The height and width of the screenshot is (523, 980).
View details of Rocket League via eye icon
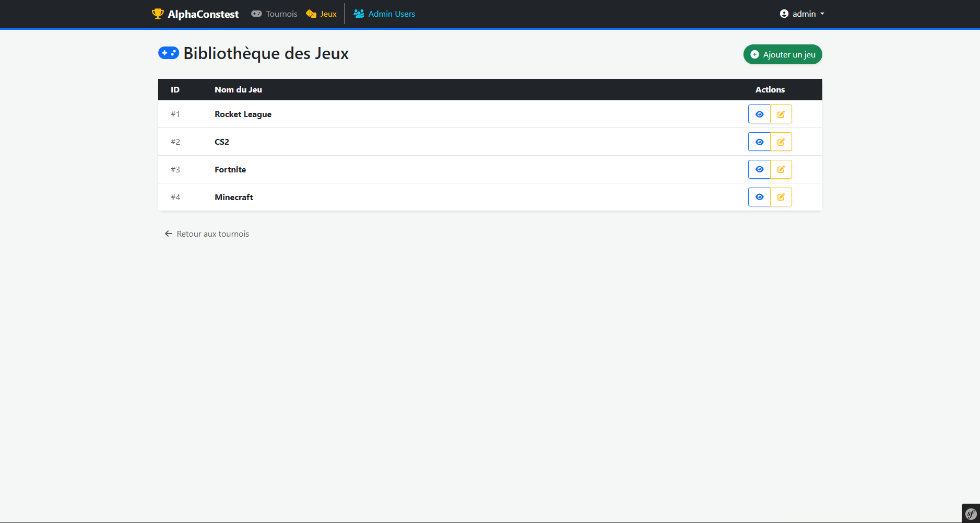pos(759,114)
